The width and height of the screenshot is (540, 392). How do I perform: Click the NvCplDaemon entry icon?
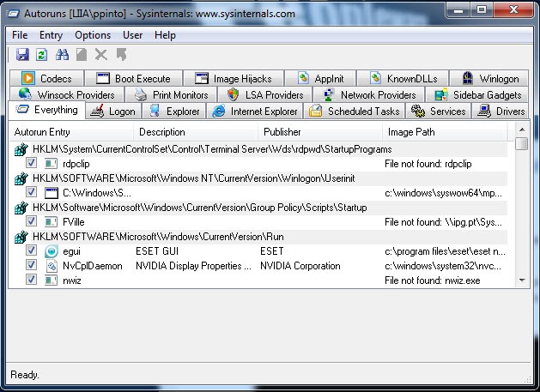click(x=52, y=266)
